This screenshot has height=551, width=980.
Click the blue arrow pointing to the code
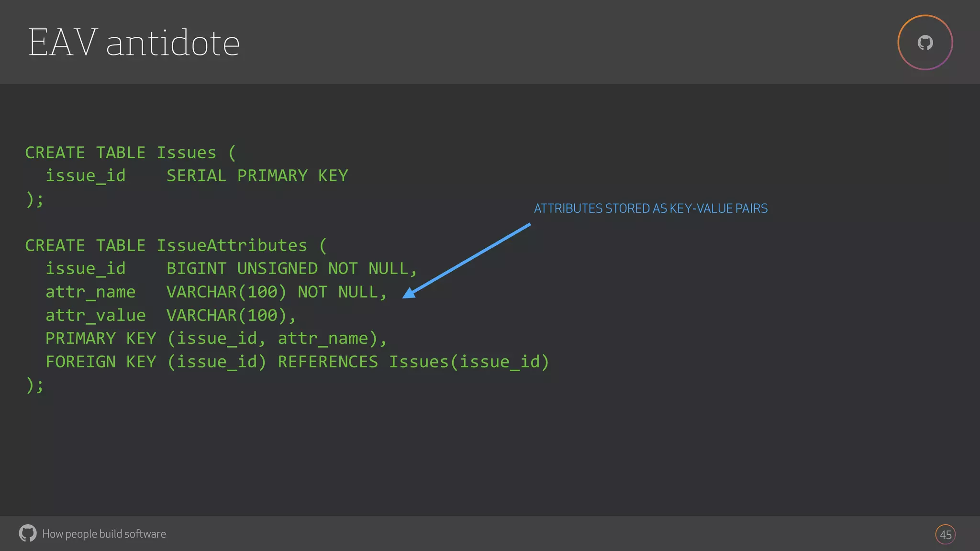click(x=467, y=261)
